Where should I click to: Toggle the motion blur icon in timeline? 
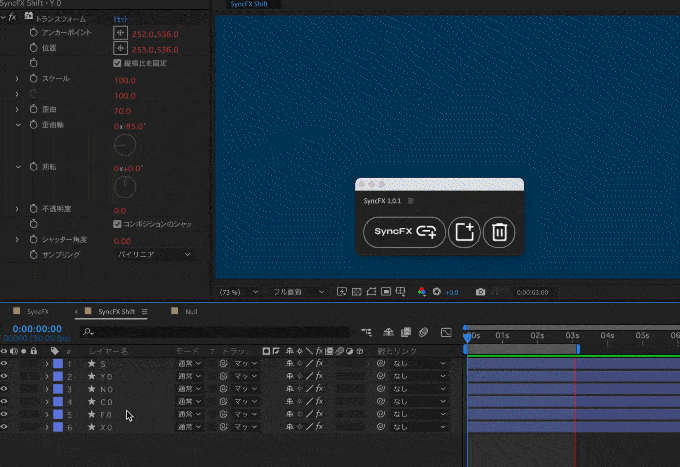click(x=424, y=332)
